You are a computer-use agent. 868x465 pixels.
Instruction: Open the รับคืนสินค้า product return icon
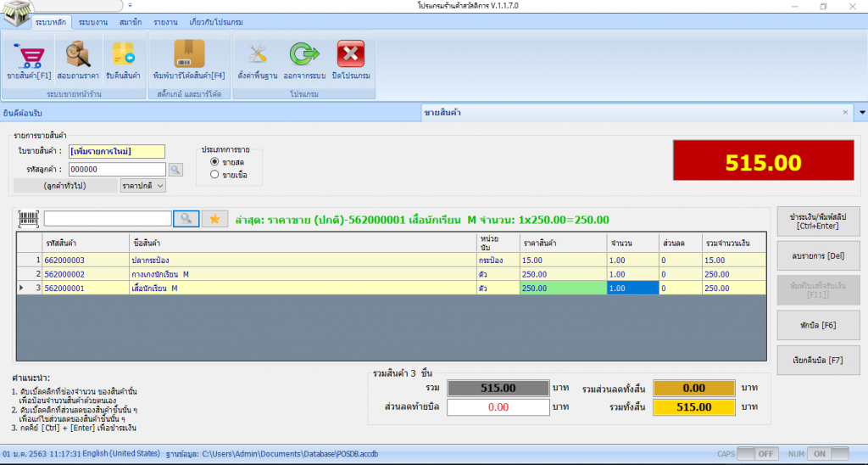tap(123, 55)
